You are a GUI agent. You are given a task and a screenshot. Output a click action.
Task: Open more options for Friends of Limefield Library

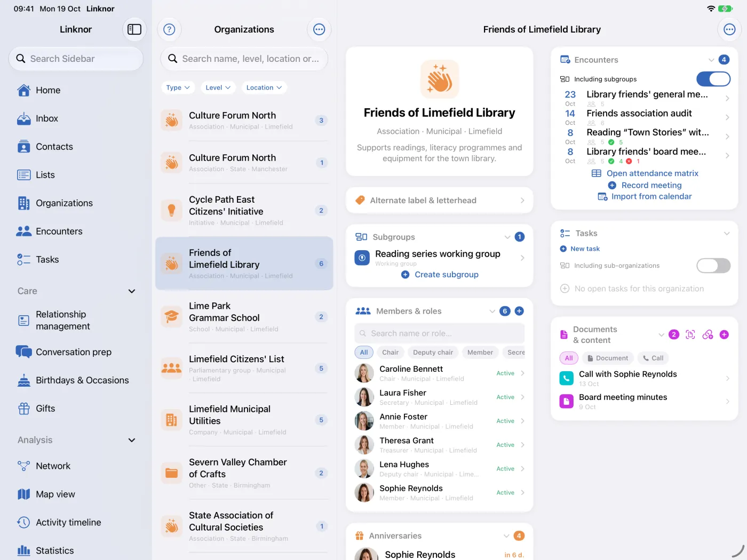click(x=729, y=29)
